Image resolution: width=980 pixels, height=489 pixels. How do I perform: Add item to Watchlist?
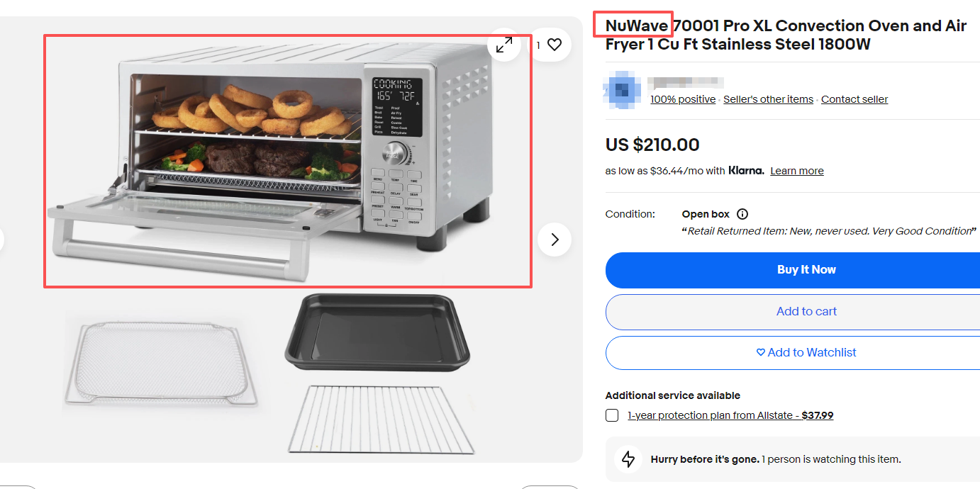point(793,353)
